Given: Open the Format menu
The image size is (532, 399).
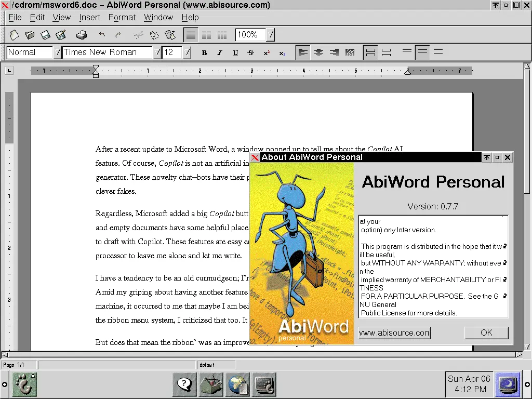Looking at the screenshot, I should coord(122,18).
